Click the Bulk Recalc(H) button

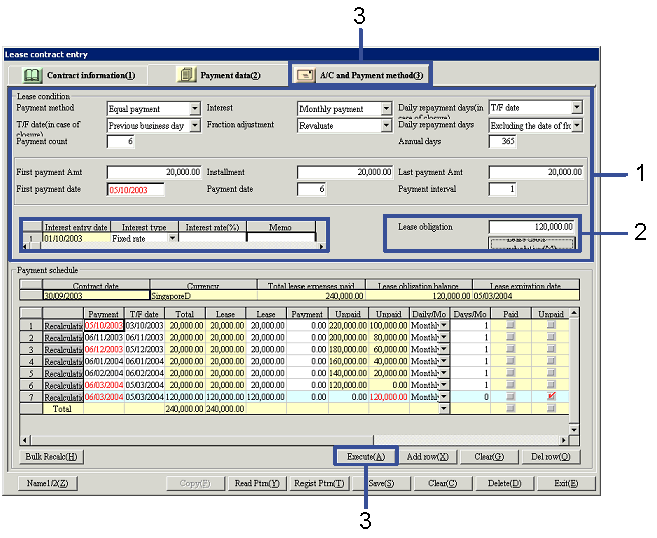click(52, 457)
